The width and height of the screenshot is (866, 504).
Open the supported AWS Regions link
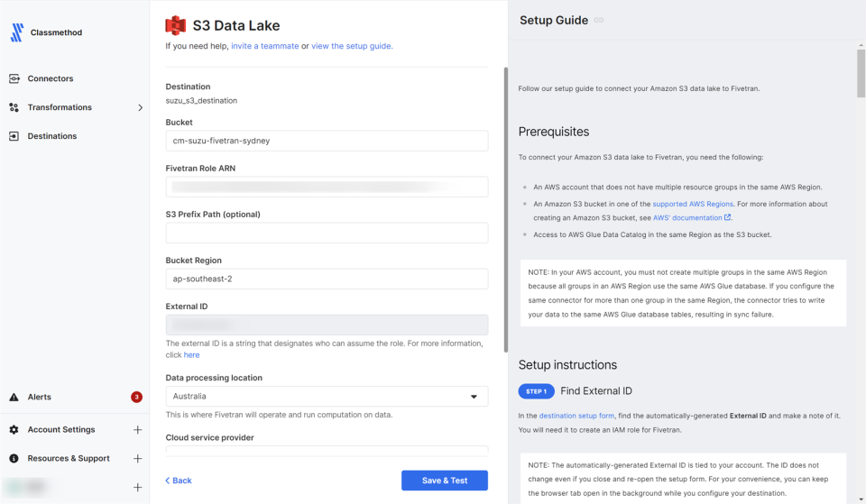point(693,205)
